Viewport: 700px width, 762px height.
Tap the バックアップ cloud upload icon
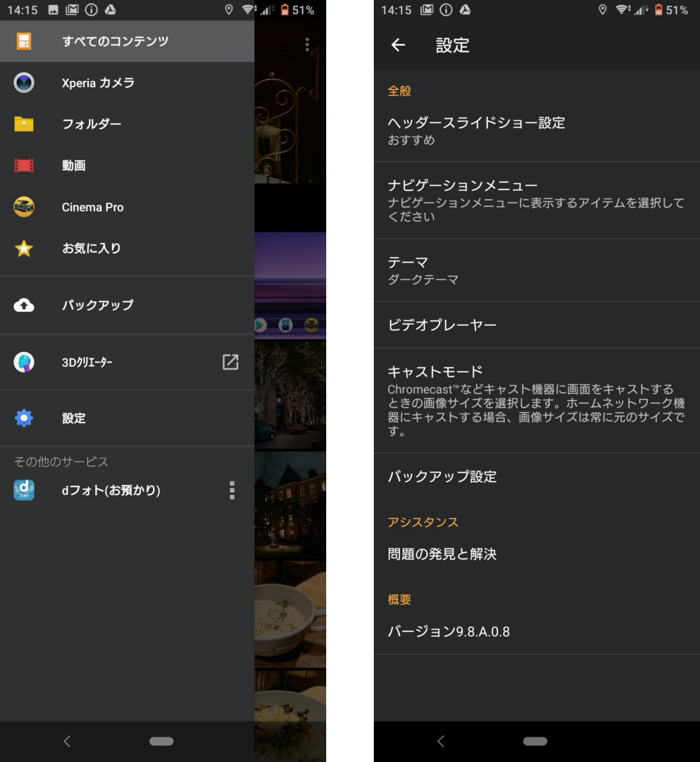point(24,305)
